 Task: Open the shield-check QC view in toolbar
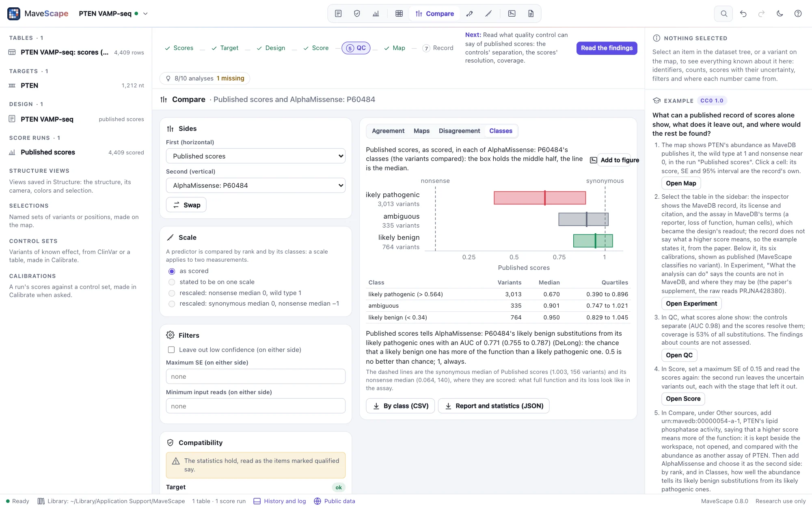(357, 13)
